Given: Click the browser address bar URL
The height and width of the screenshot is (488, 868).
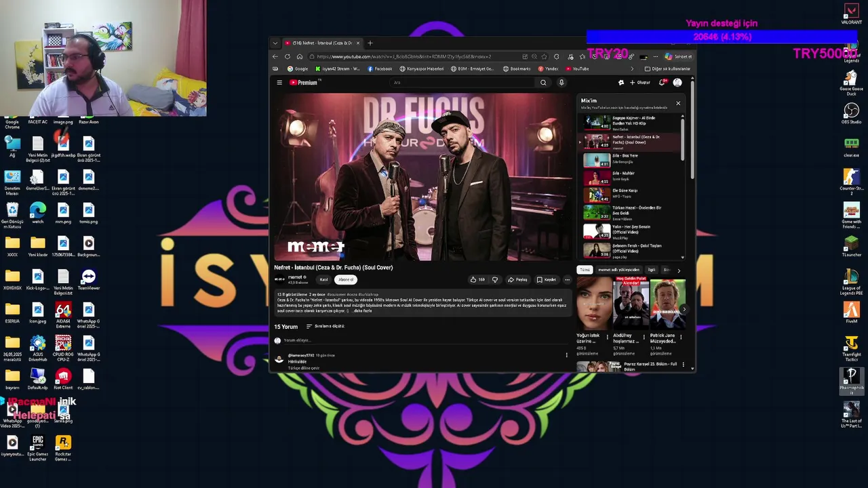Looking at the screenshot, I should click(403, 56).
